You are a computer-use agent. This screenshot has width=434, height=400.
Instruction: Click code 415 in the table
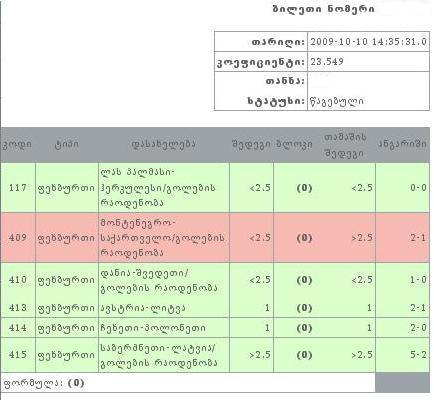(x=18, y=355)
